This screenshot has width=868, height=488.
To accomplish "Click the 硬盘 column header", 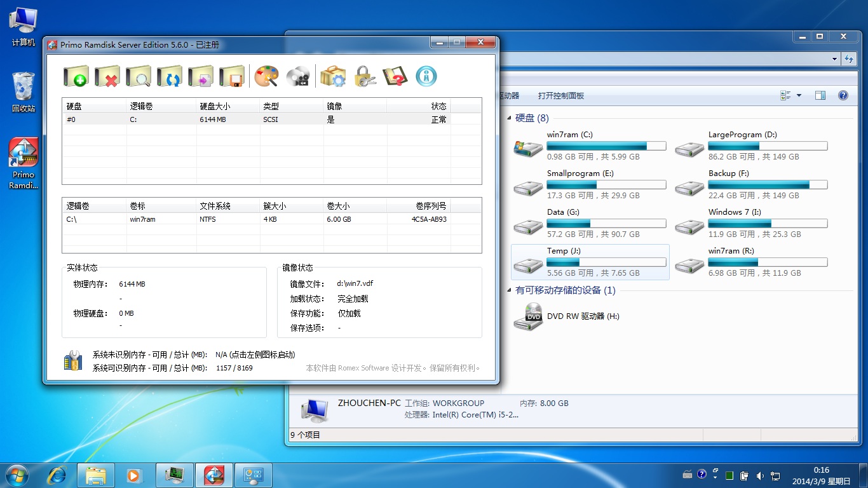I will tap(93, 106).
